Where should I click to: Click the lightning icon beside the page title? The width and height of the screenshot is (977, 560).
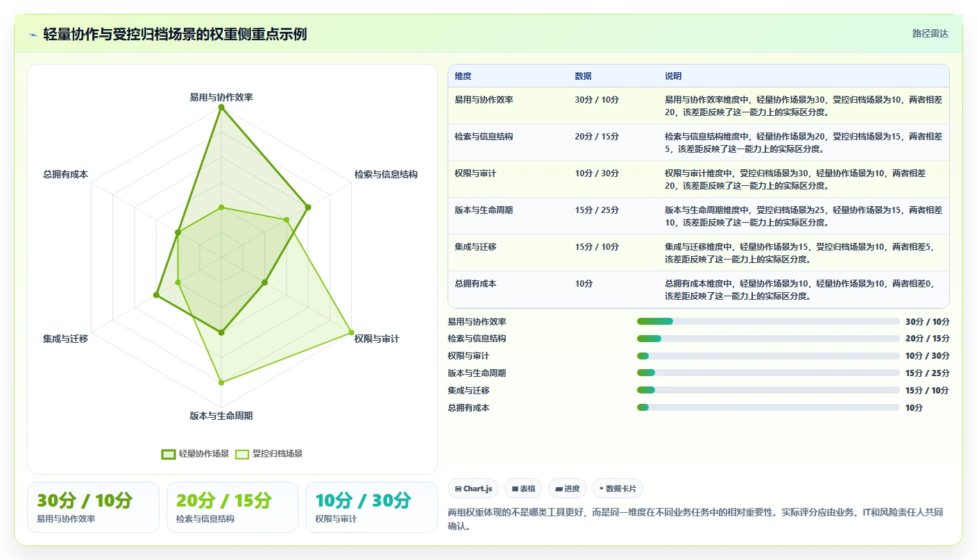click(x=33, y=34)
